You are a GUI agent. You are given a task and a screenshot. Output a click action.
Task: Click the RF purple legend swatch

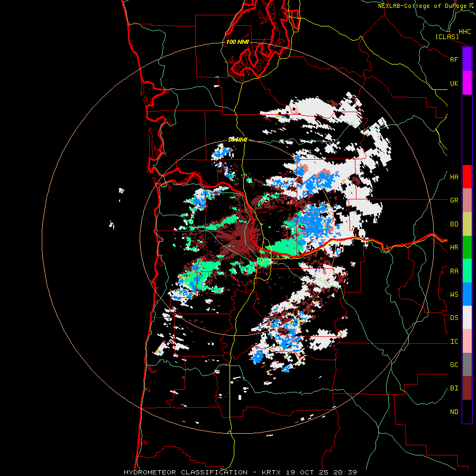[467, 59]
